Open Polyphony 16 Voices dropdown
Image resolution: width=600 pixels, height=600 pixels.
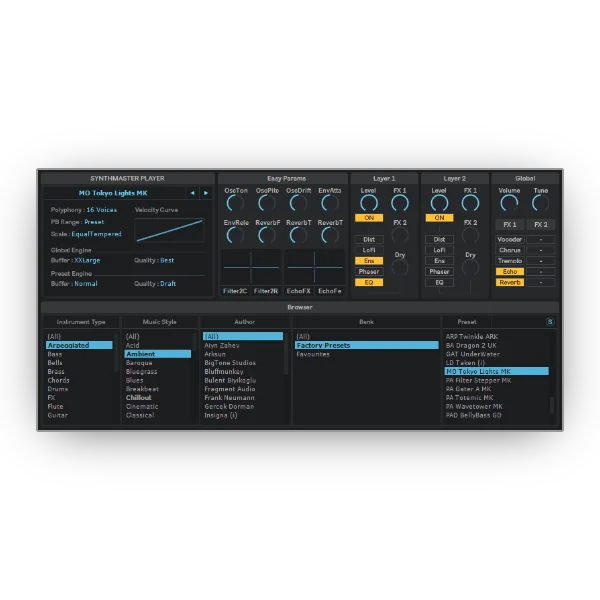tap(102, 210)
